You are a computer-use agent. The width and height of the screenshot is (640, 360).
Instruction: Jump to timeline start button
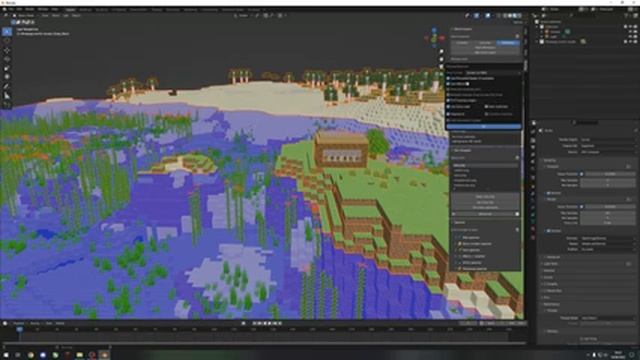coord(254,323)
